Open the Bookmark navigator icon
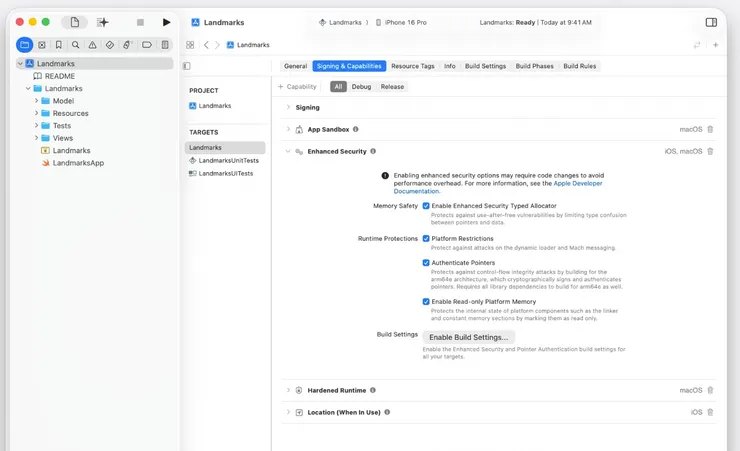The width and height of the screenshot is (740, 451). pyautogui.click(x=59, y=45)
